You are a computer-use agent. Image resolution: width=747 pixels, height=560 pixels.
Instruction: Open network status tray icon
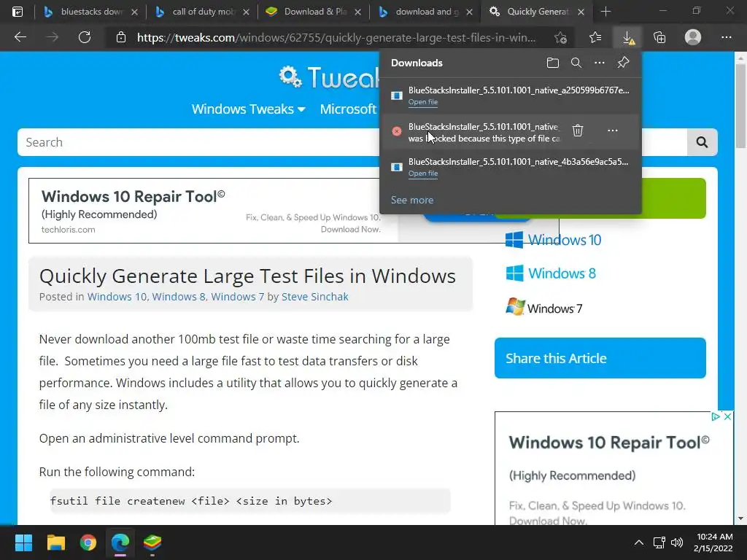[659, 542]
